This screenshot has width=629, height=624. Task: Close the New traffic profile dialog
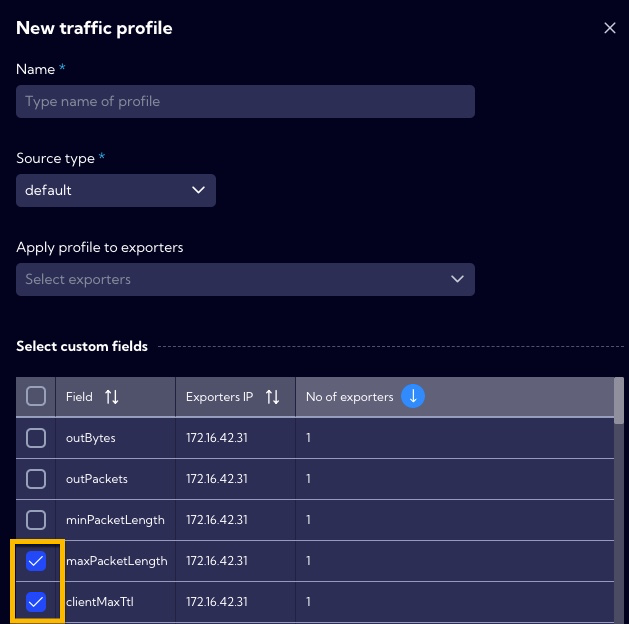tap(610, 28)
